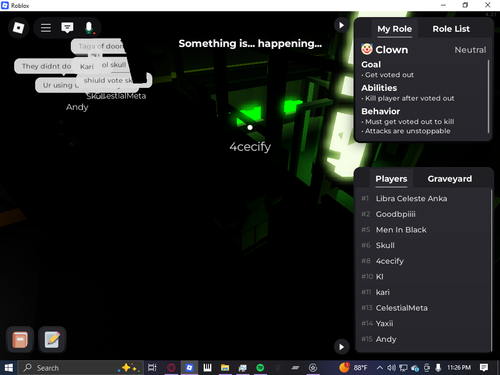Select player #5 Men In Black
Screen dimensions: 500x375
tap(423, 230)
